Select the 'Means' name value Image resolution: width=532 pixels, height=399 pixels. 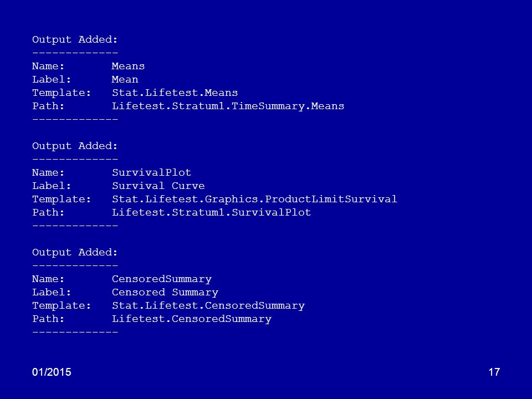tap(128, 66)
